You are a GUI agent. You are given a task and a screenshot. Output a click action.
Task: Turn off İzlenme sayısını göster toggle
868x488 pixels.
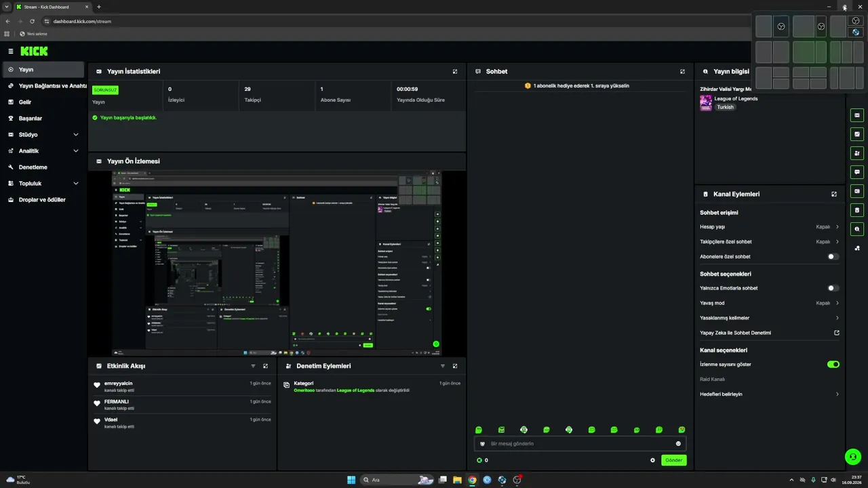click(x=833, y=365)
